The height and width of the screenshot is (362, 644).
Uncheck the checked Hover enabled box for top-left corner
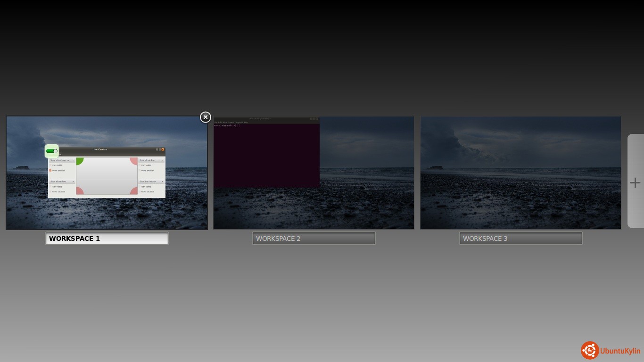point(50,171)
